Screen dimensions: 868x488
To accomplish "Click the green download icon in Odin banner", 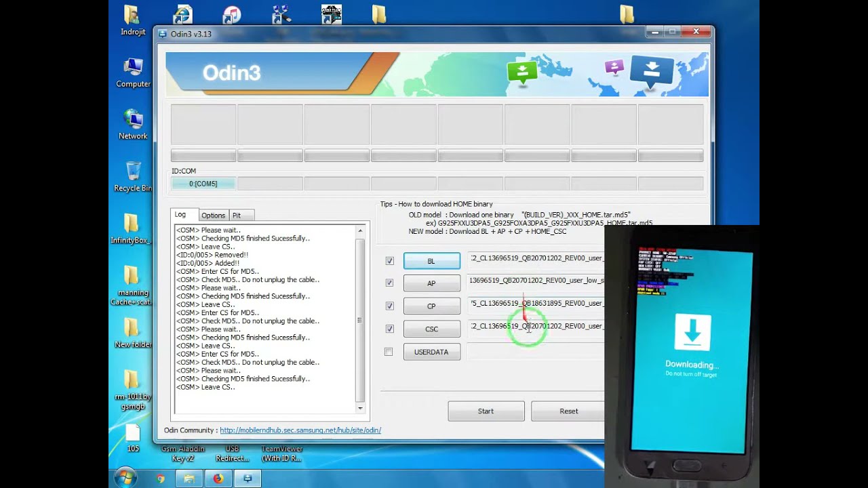I will tap(522, 73).
